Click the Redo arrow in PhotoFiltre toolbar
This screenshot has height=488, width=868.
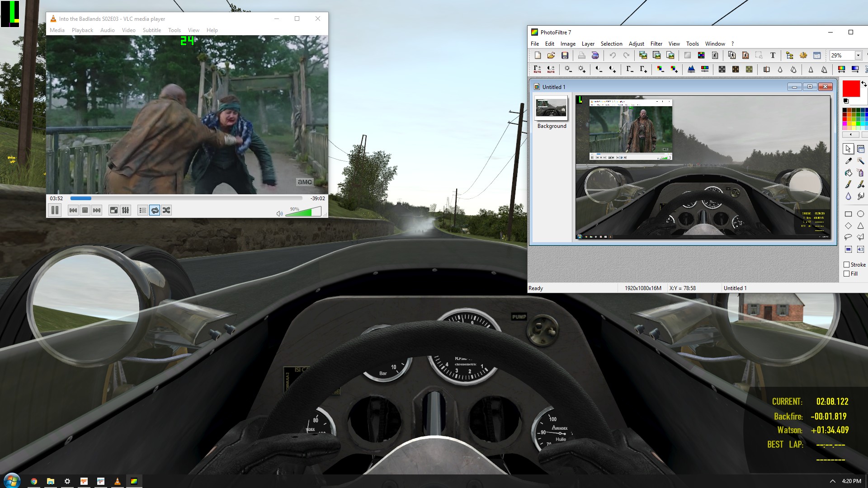click(626, 55)
